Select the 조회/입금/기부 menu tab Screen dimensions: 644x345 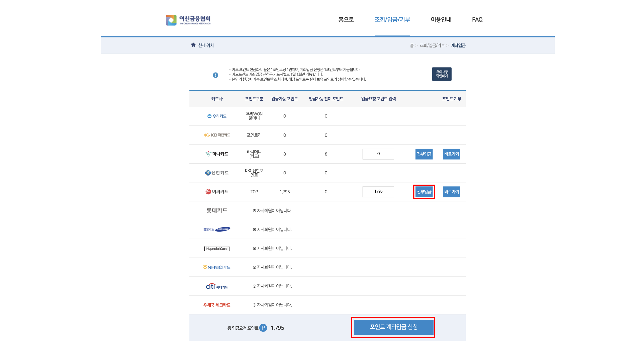click(x=392, y=19)
